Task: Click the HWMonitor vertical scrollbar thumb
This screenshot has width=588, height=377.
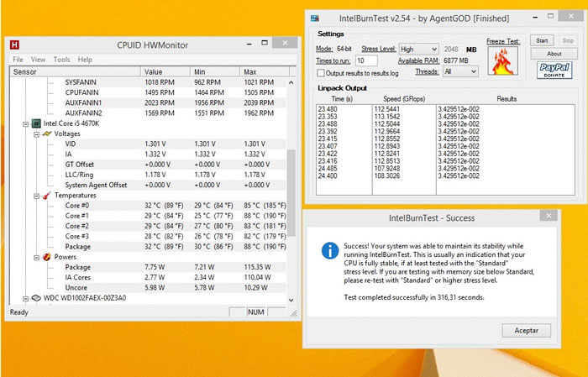Action: (x=291, y=193)
